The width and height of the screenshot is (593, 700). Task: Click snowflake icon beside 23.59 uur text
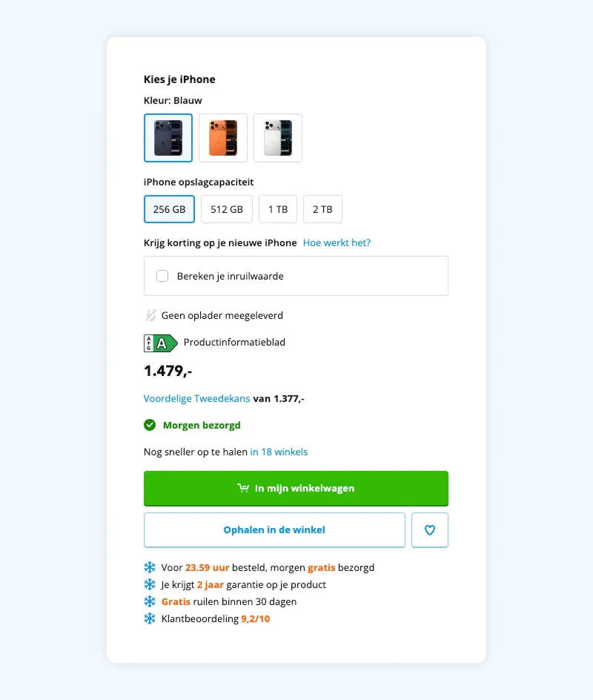coord(150,567)
